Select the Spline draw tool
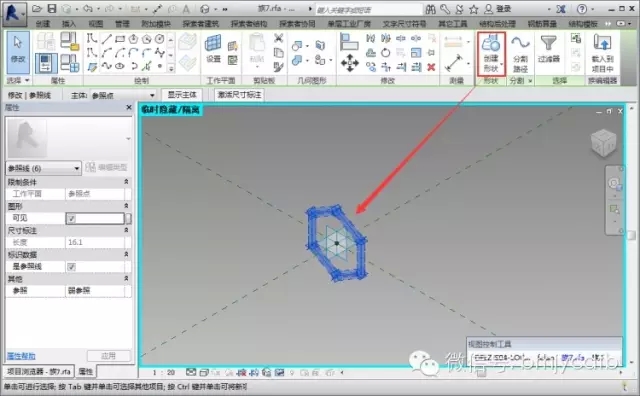Viewport: 640px width, 396px height. 107,66
